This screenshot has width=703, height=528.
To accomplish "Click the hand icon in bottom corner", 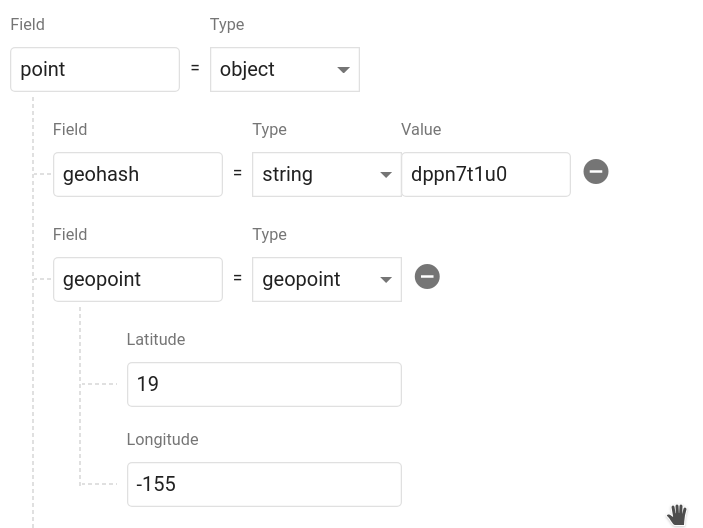I will click(677, 514).
